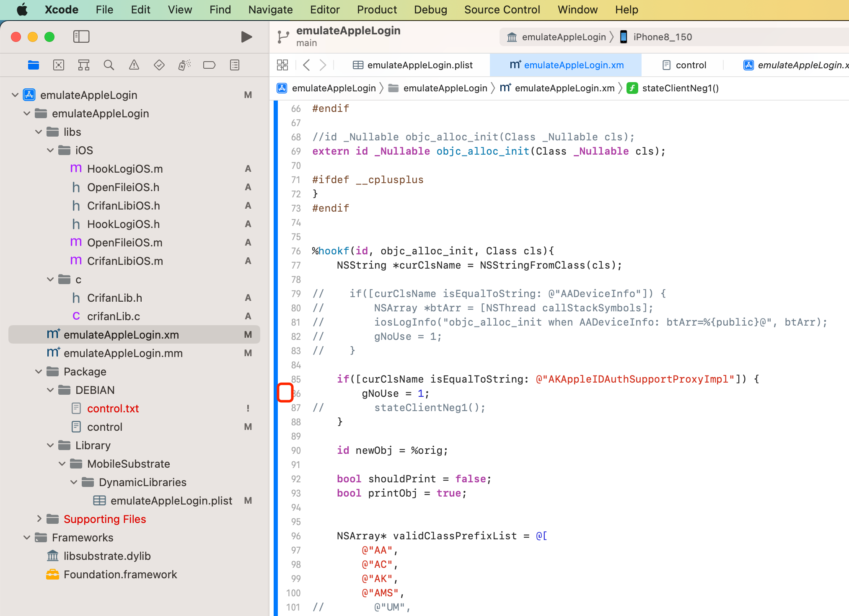
Task: Run the project with the play button
Action: (246, 37)
